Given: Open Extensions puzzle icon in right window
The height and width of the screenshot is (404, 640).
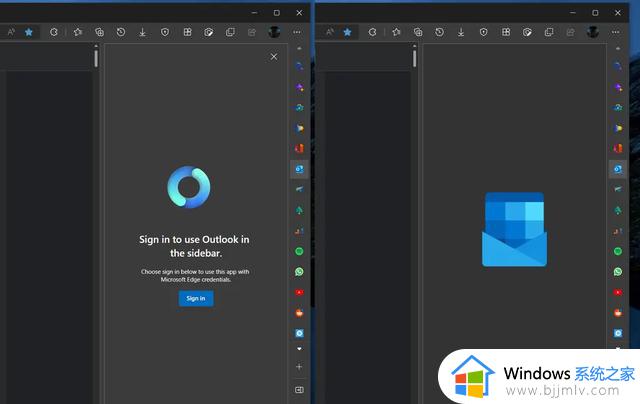Looking at the screenshot, I should coord(372,32).
